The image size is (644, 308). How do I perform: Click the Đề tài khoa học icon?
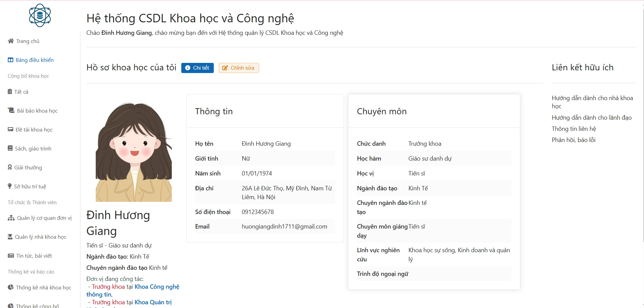tap(10, 129)
